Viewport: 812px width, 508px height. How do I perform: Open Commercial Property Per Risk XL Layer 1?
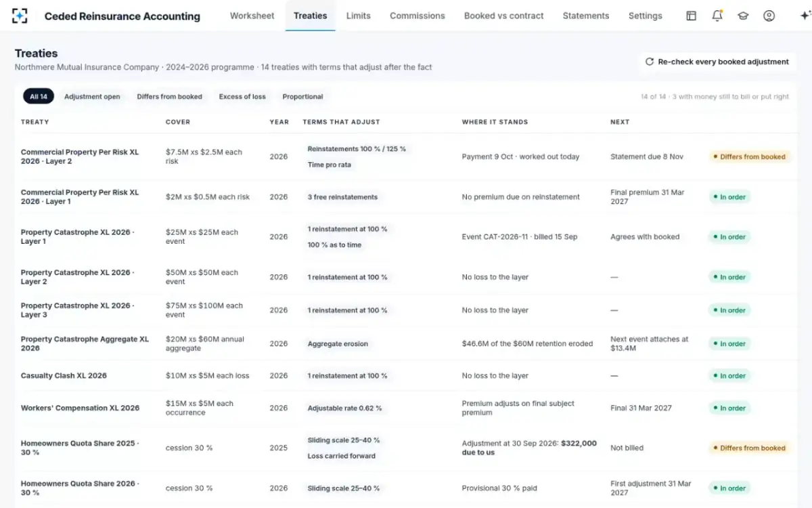click(80, 196)
